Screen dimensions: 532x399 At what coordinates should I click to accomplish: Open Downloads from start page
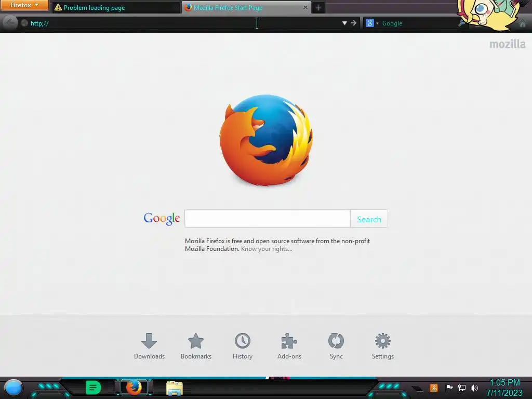(x=149, y=346)
